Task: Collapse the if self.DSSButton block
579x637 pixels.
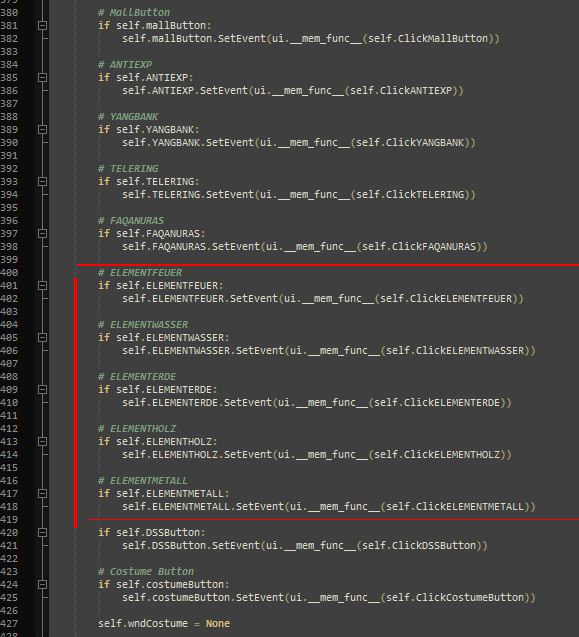Action: point(42,533)
